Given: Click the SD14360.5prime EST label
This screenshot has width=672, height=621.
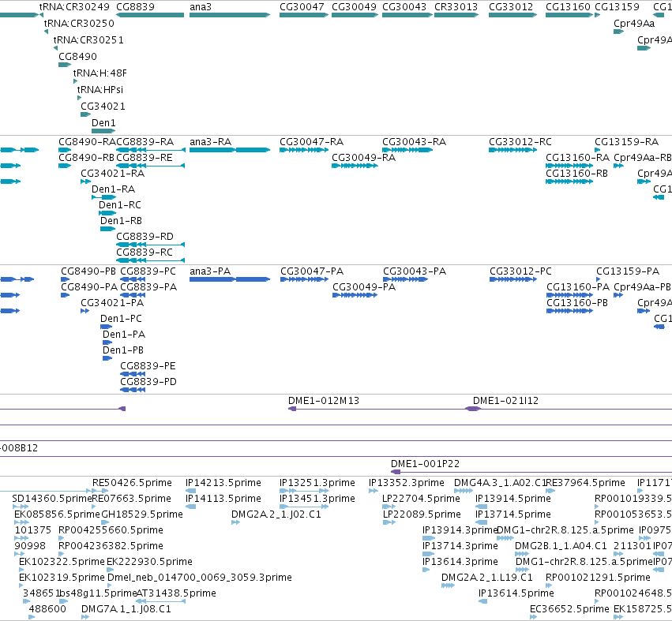Looking at the screenshot, I should tap(52, 499).
